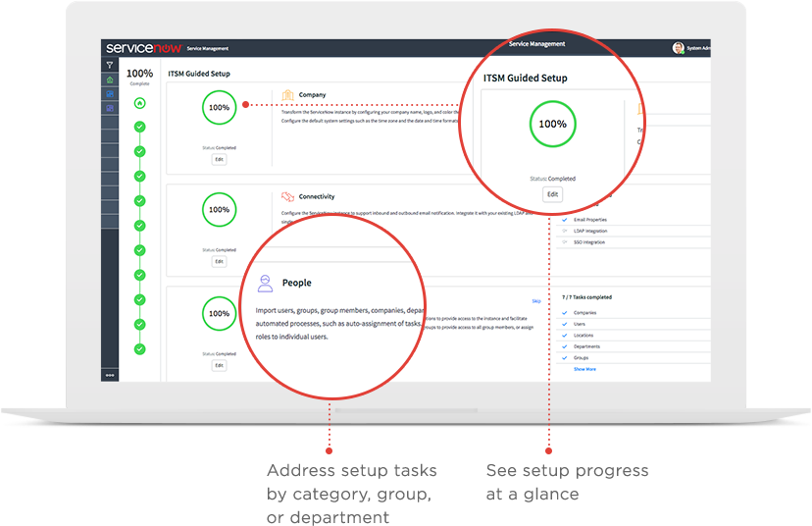Screen dimensions: 812x526
Task: Click 'Status: Completed' in People card
Action: (x=219, y=354)
